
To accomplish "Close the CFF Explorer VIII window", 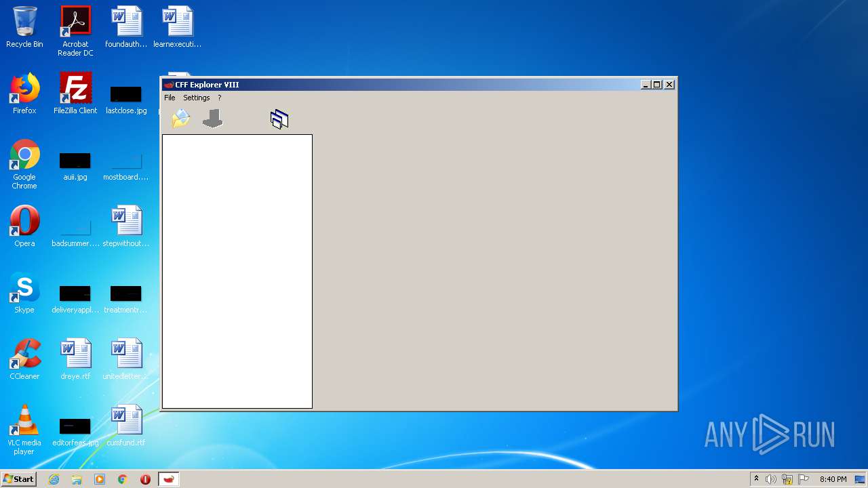I will pos(669,85).
